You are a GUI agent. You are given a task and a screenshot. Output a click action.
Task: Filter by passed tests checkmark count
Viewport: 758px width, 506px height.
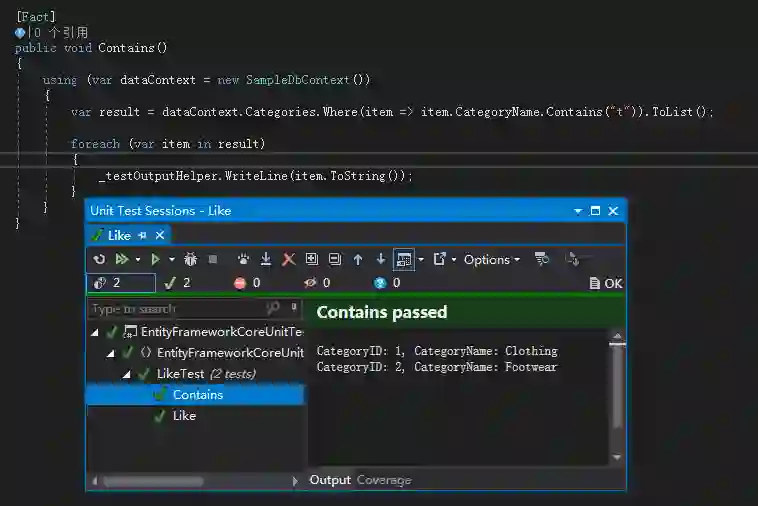[177, 283]
